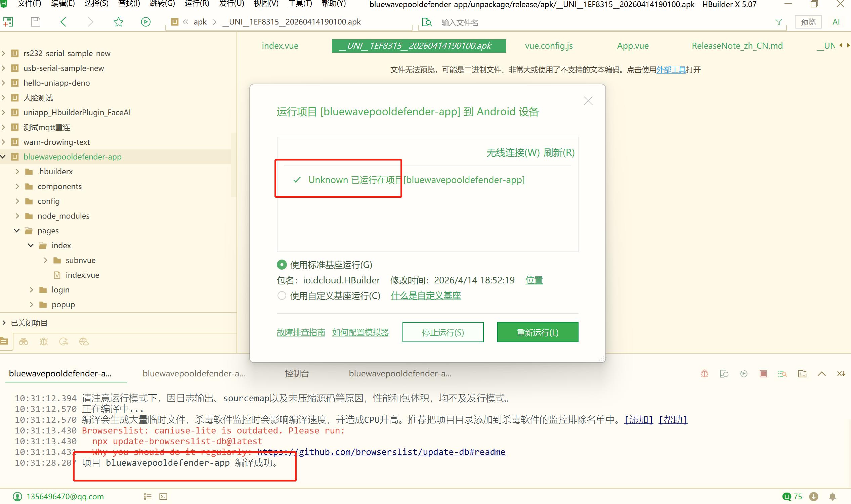Expand the node_modules folder
851x504 pixels.
click(x=17, y=216)
